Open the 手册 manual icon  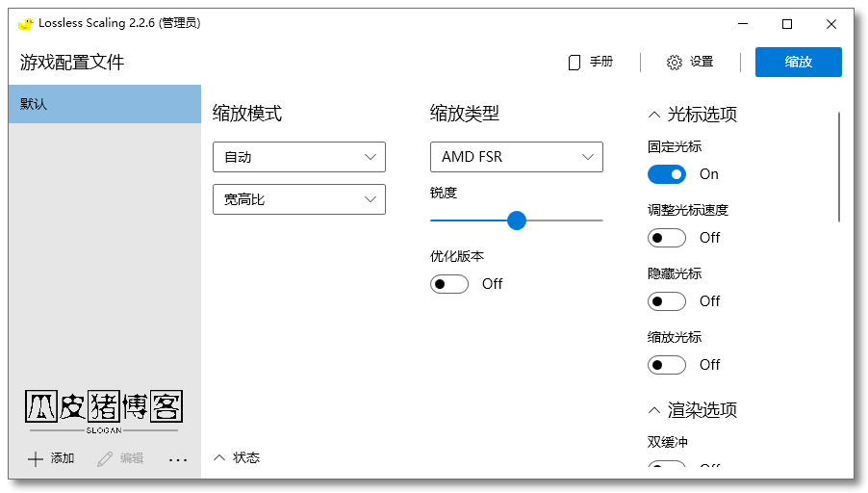click(574, 63)
